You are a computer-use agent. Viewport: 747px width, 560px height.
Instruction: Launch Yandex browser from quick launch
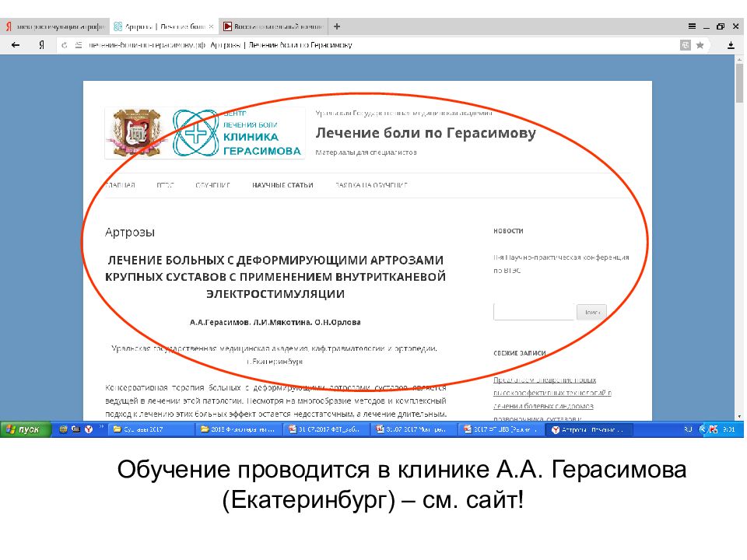point(89,429)
